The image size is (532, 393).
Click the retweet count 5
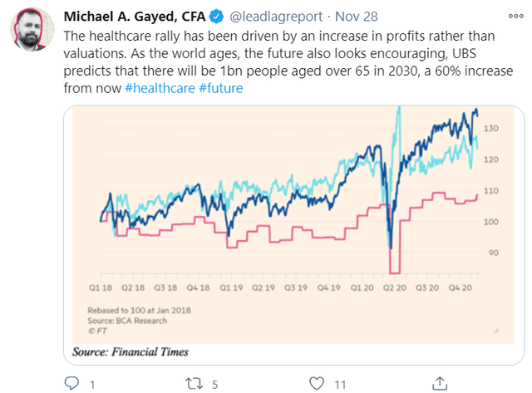tap(214, 385)
